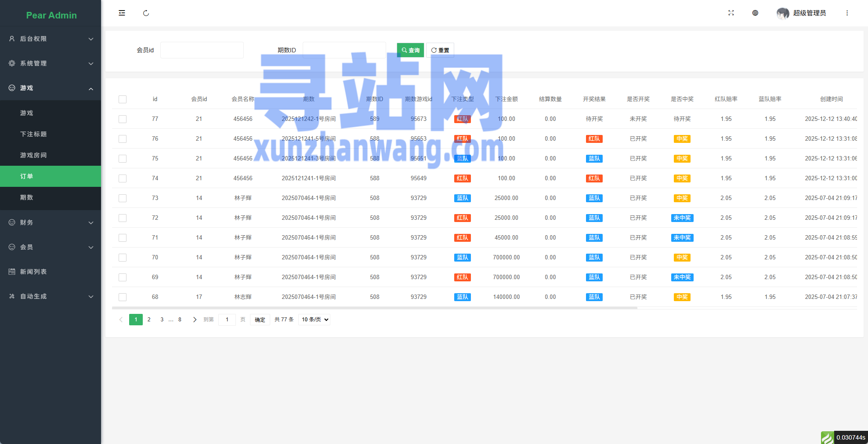Tick the checkbox for order id 73
This screenshot has height=444, width=868.
[x=123, y=198]
